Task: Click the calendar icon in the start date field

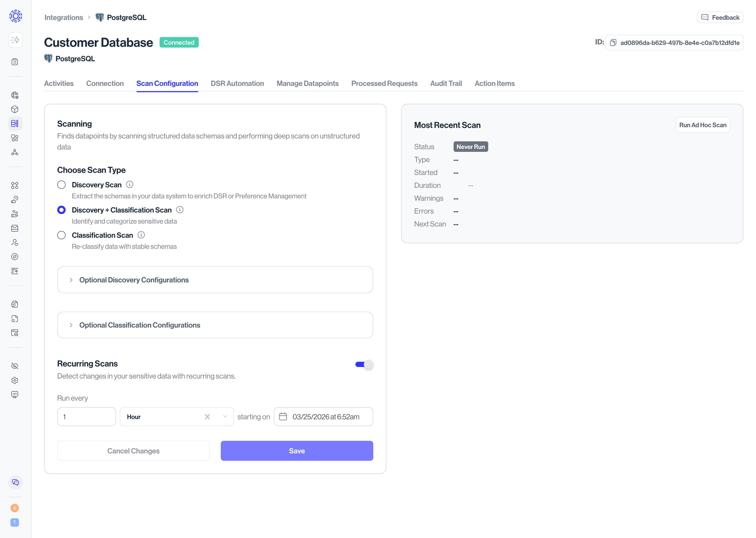Action: click(x=283, y=416)
